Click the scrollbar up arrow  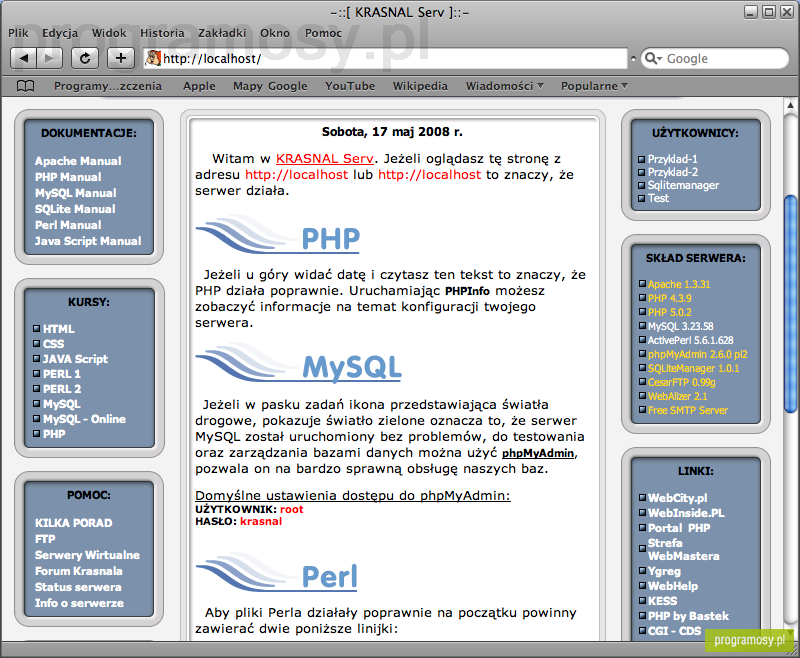(x=790, y=105)
